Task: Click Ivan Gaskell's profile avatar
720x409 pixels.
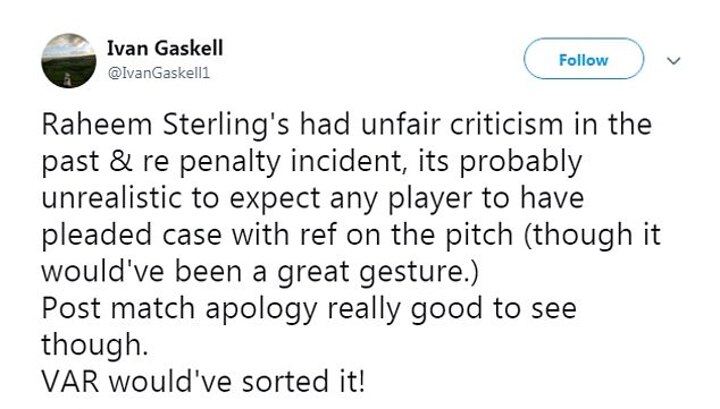Action: tap(64, 60)
